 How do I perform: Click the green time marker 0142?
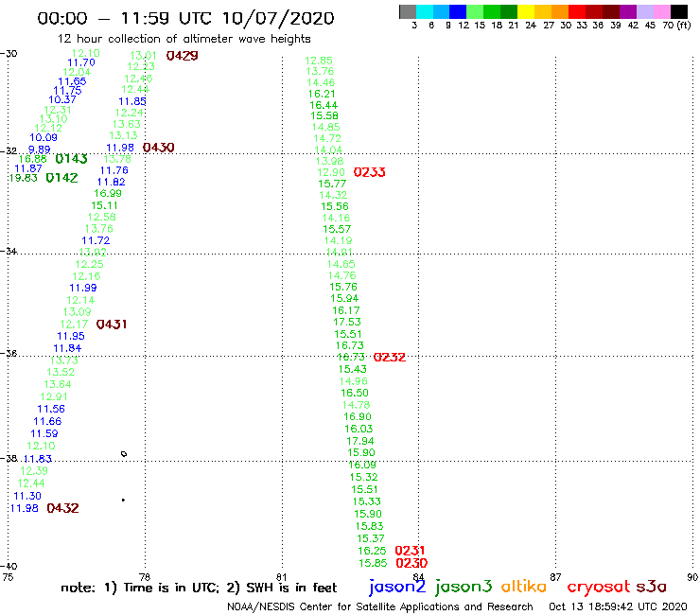[62, 178]
